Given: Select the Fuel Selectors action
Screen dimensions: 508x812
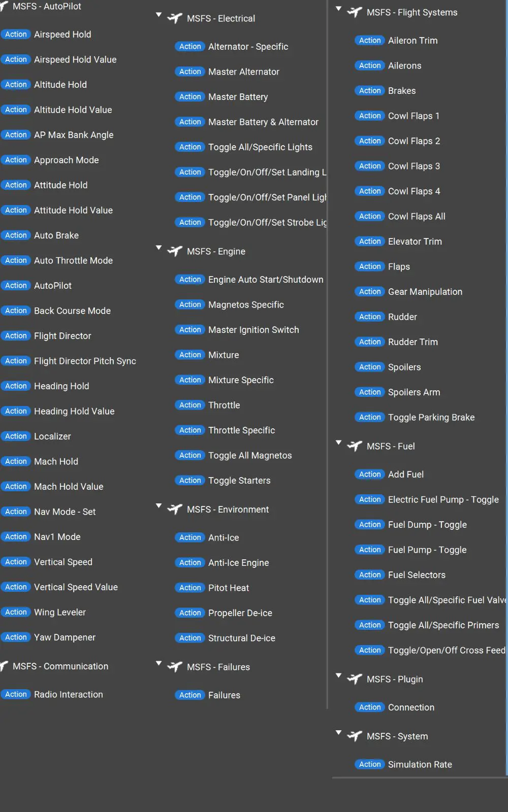Looking at the screenshot, I should click(x=417, y=575).
